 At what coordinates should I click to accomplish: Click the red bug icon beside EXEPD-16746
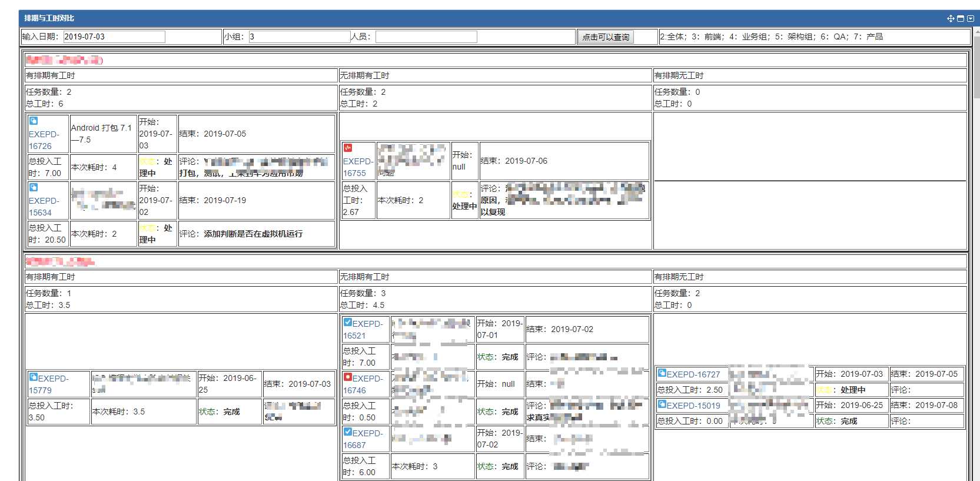tap(348, 377)
